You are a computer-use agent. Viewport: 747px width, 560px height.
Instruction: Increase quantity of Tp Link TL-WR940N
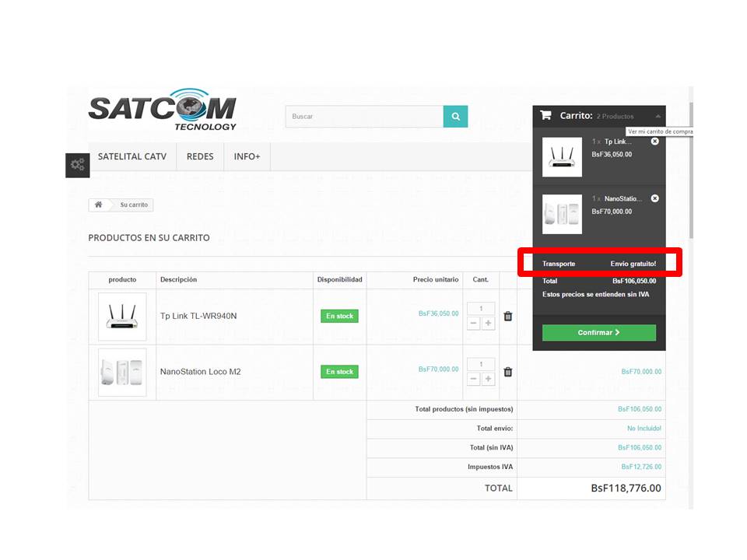coord(489,324)
